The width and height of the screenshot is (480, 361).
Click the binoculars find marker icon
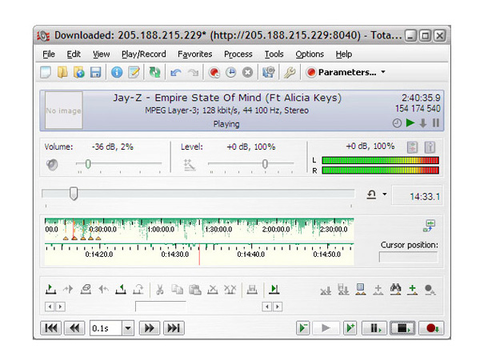click(395, 289)
